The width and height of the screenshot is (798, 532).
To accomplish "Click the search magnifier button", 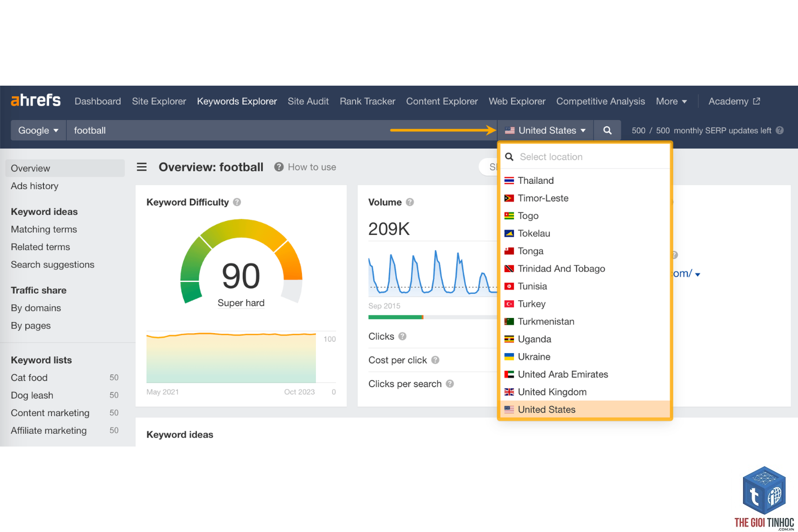I will click(x=607, y=130).
